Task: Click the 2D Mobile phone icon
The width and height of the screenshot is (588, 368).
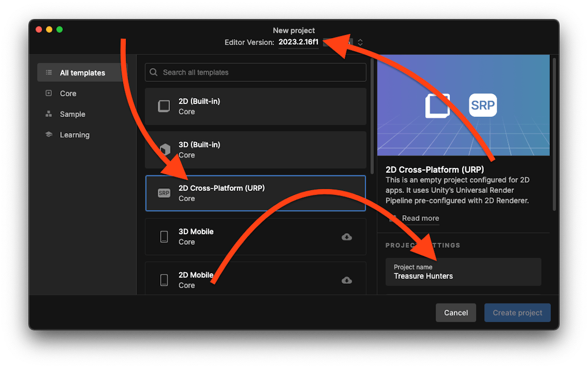Action: [164, 280]
